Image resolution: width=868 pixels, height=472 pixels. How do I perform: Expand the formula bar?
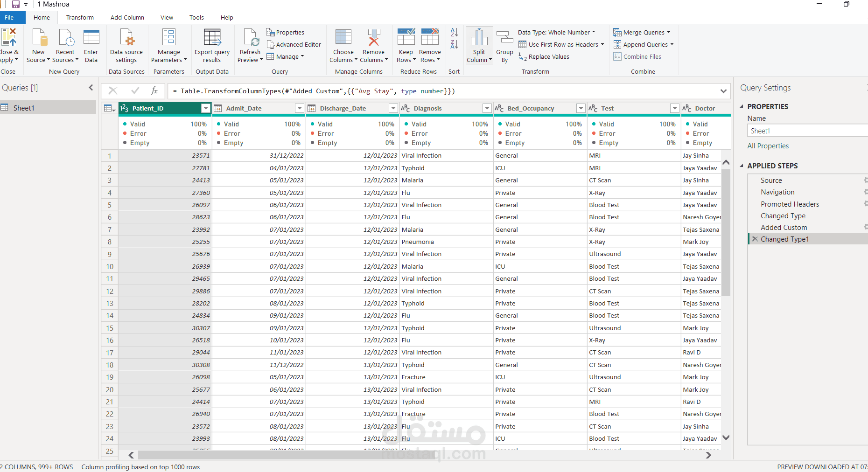click(723, 91)
